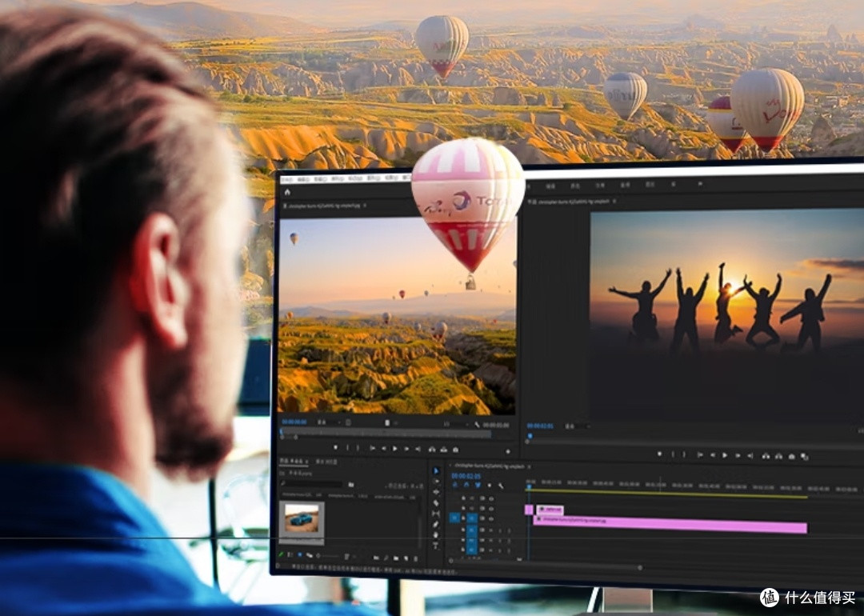Click Lift button in Program monitor
The image size is (864, 616).
766,456
